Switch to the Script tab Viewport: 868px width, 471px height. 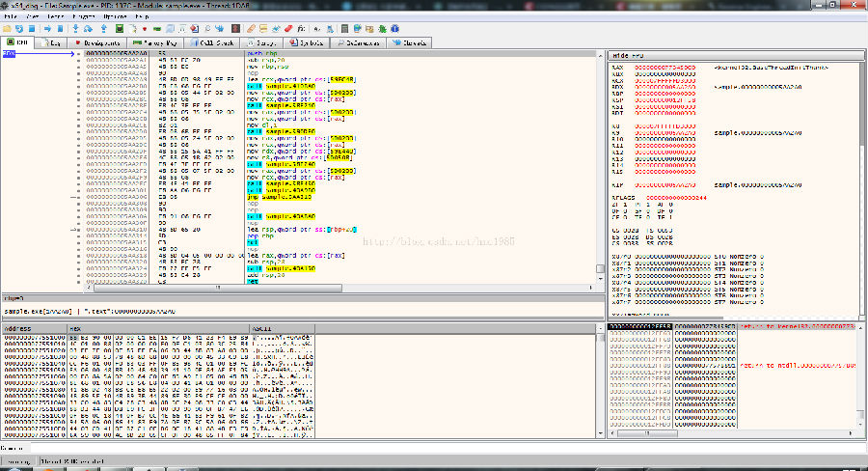coord(261,42)
